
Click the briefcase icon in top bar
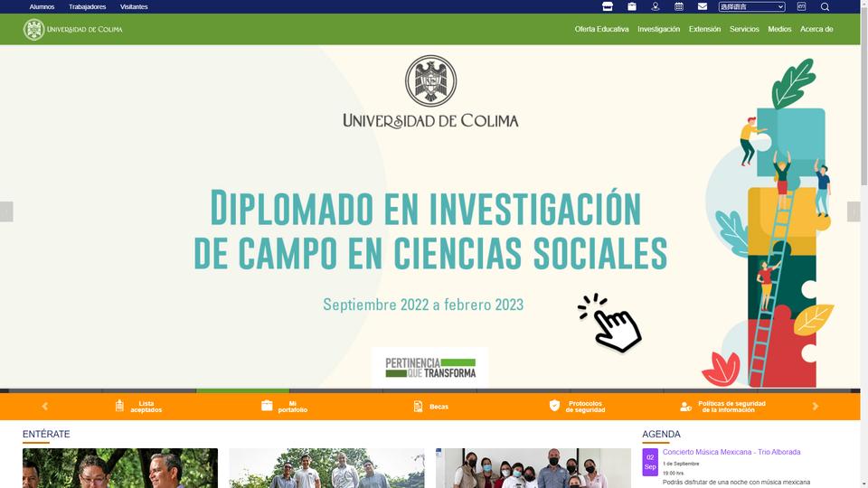632,6
